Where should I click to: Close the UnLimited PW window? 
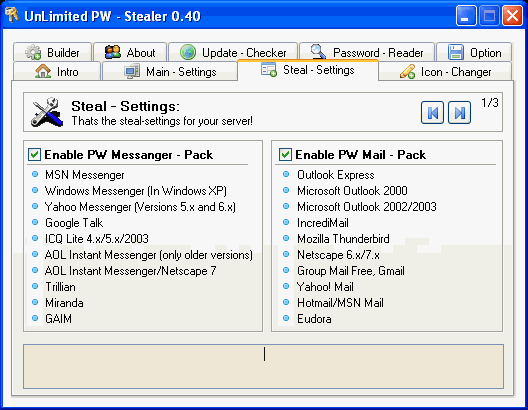coord(512,15)
